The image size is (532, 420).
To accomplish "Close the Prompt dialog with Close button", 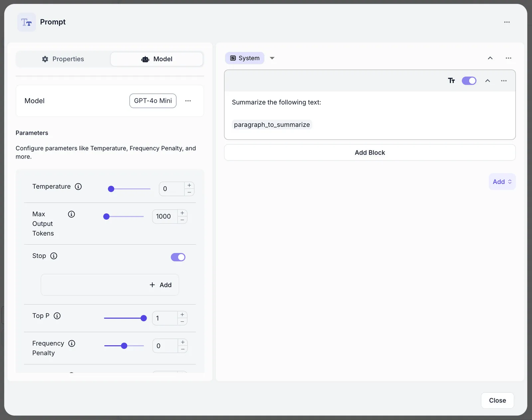I will [x=497, y=400].
